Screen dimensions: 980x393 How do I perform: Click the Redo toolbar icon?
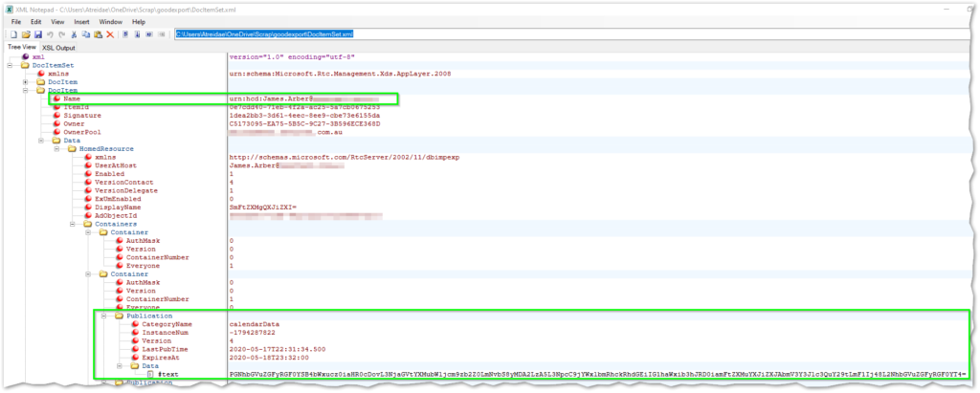click(x=61, y=34)
